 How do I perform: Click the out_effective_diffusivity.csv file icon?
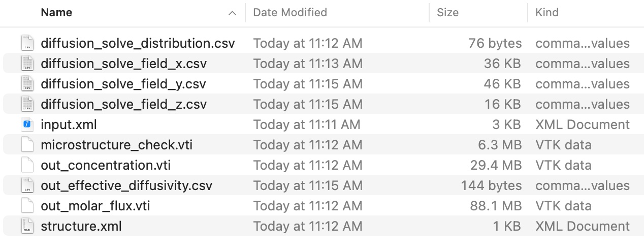pyautogui.click(x=27, y=185)
